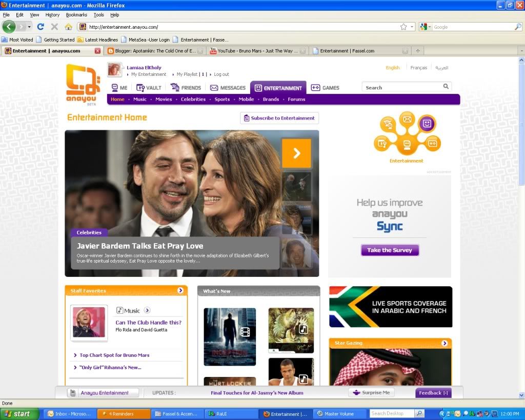The width and height of the screenshot is (525, 420).
Task: Switch to the YouTube - Bruno Mars tab
Action: [x=257, y=51]
